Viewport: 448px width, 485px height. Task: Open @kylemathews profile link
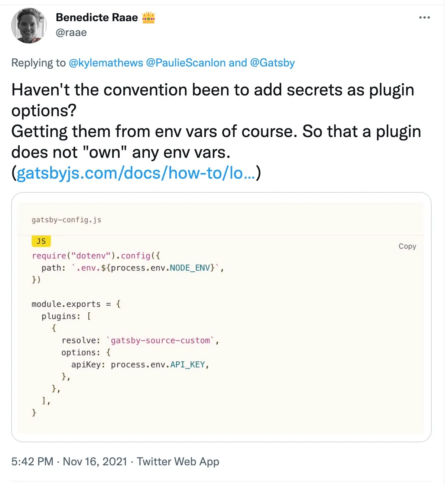[x=105, y=63]
